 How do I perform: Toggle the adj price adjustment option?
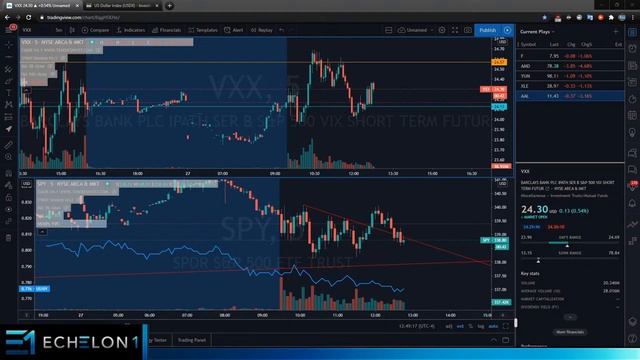coord(449,326)
